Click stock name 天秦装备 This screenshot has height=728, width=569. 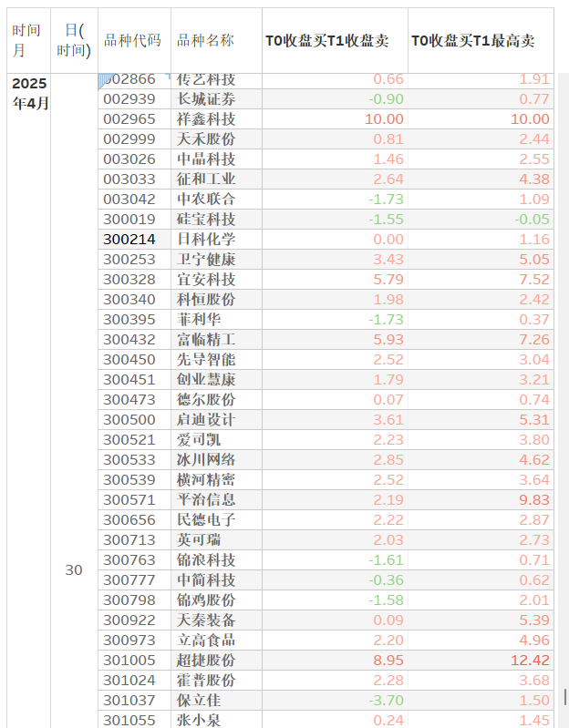click(x=206, y=620)
